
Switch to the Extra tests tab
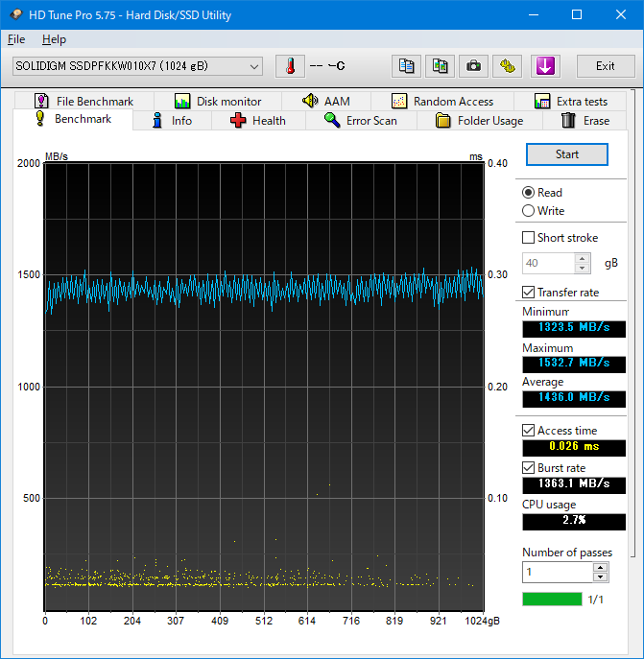[x=570, y=102]
